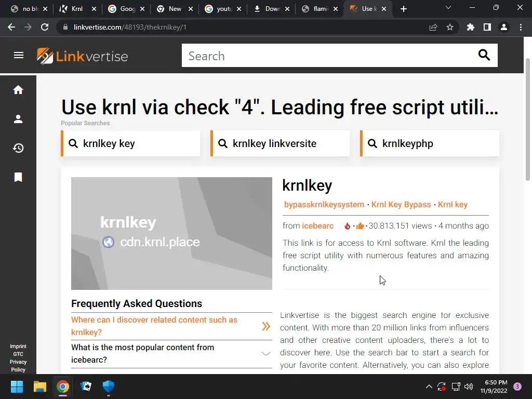Open Windows Security shield on the taskbar
The height and width of the screenshot is (399, 532).
109,387
